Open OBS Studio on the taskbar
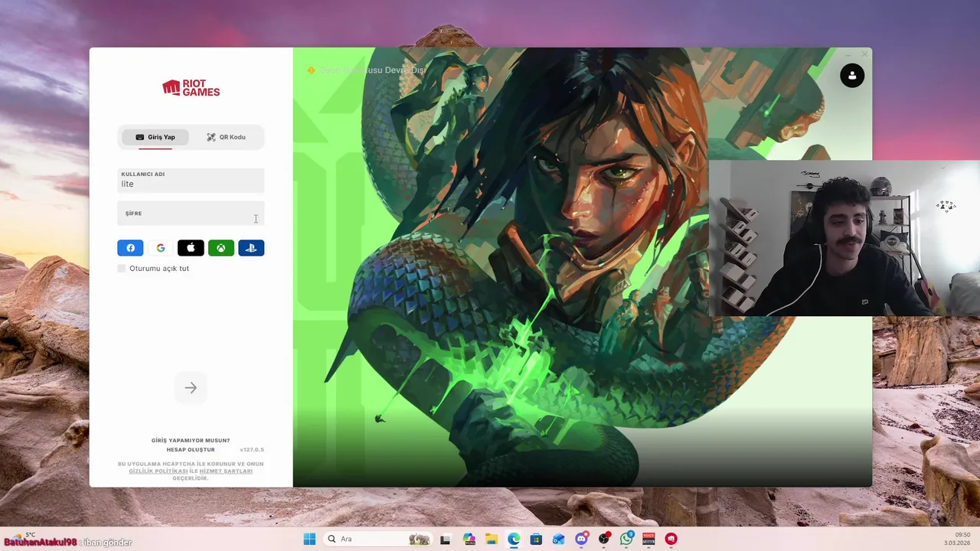 (x=604, y=539)
